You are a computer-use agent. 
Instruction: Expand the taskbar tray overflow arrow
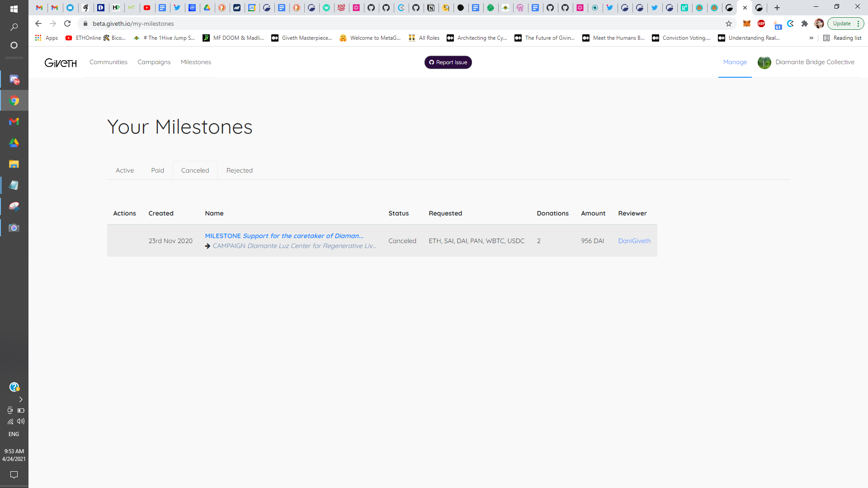click(x=20, y=399)
